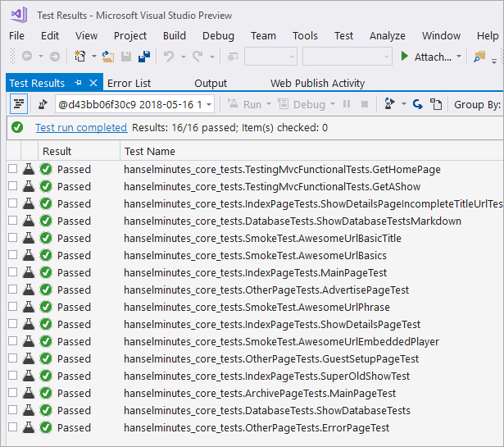The image size is (504, 447).
Task: Sort by the Result column header
Action: tap(79, 151)
